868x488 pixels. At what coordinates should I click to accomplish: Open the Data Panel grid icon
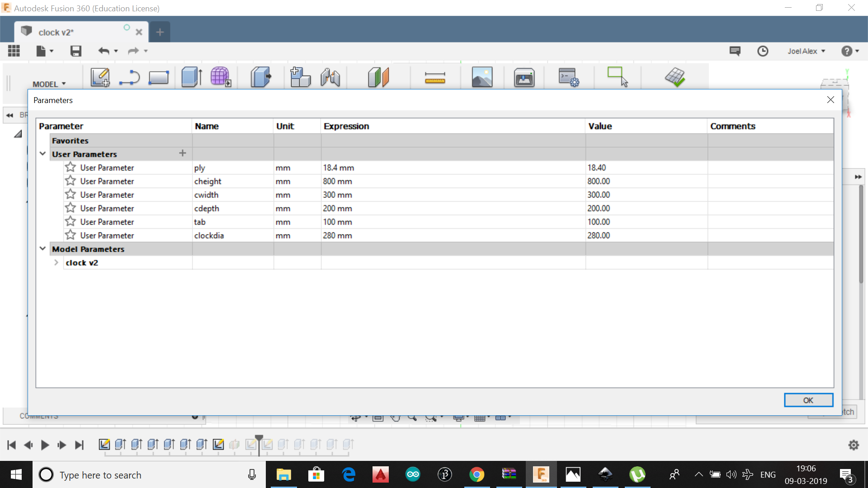pyautogui.click(x=14, y=51)
